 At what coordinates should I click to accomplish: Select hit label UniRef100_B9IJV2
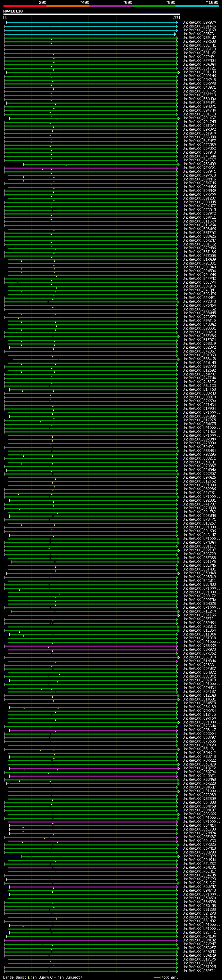199,53
